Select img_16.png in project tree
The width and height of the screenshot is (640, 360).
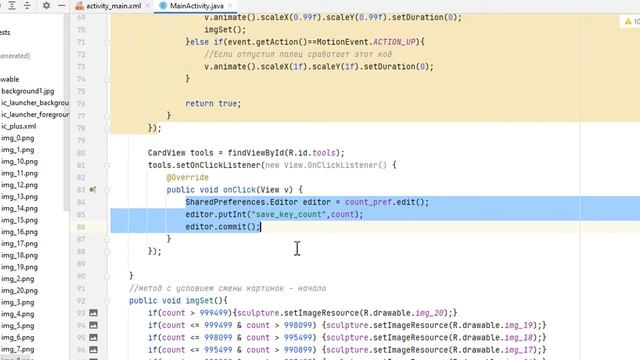[x=20, y=232]
